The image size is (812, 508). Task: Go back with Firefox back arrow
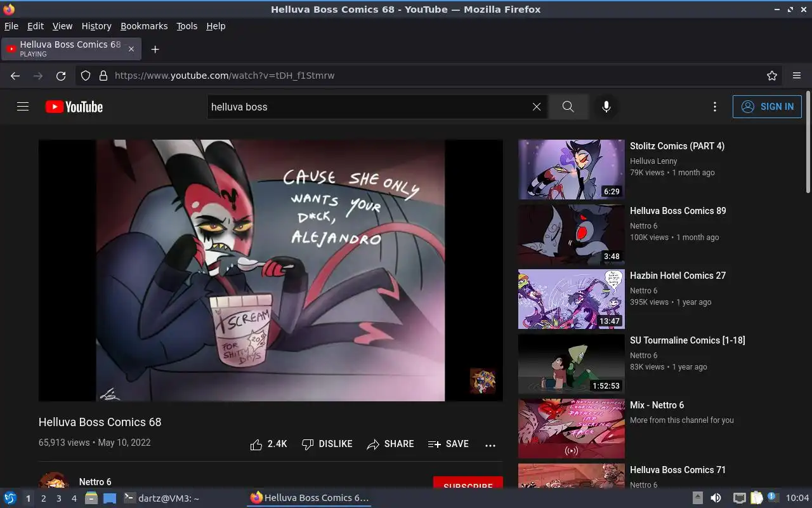click(15, 76)
